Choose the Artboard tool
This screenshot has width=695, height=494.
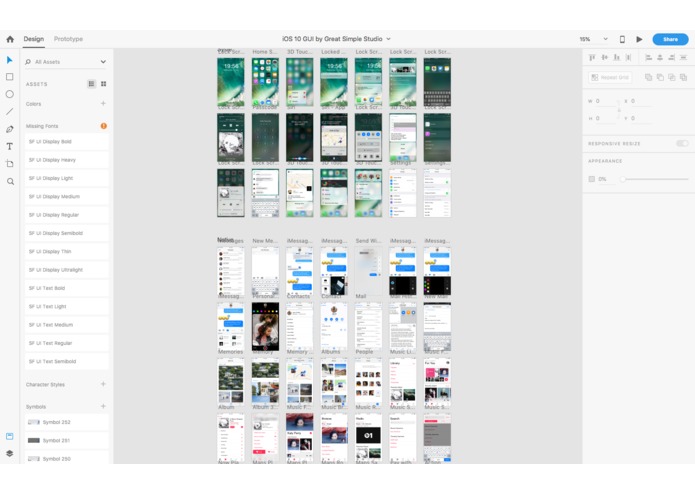(9, 164)
